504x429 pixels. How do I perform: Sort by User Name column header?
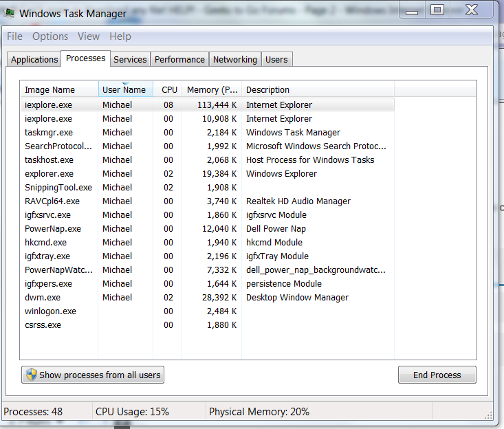(126, 89)
